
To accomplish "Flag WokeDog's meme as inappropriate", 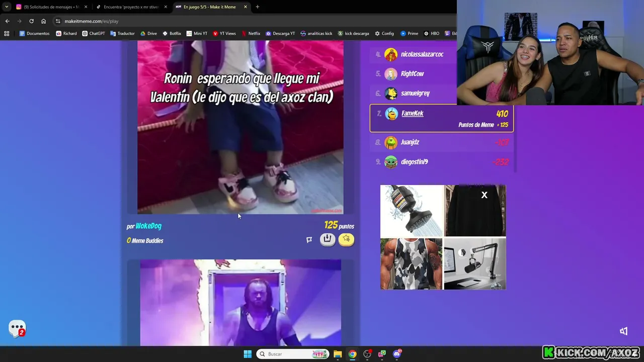I will pyautogui.click(x=309, y=240).
